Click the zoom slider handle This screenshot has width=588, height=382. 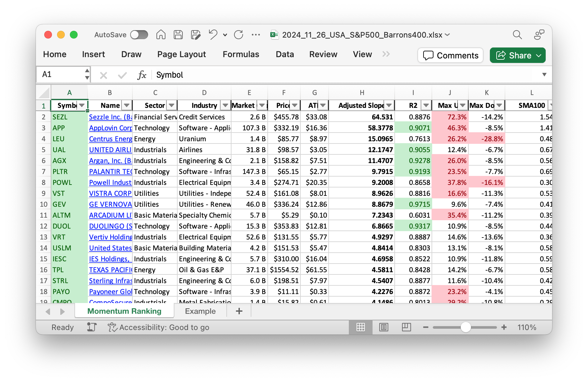[x=466, y=327]
